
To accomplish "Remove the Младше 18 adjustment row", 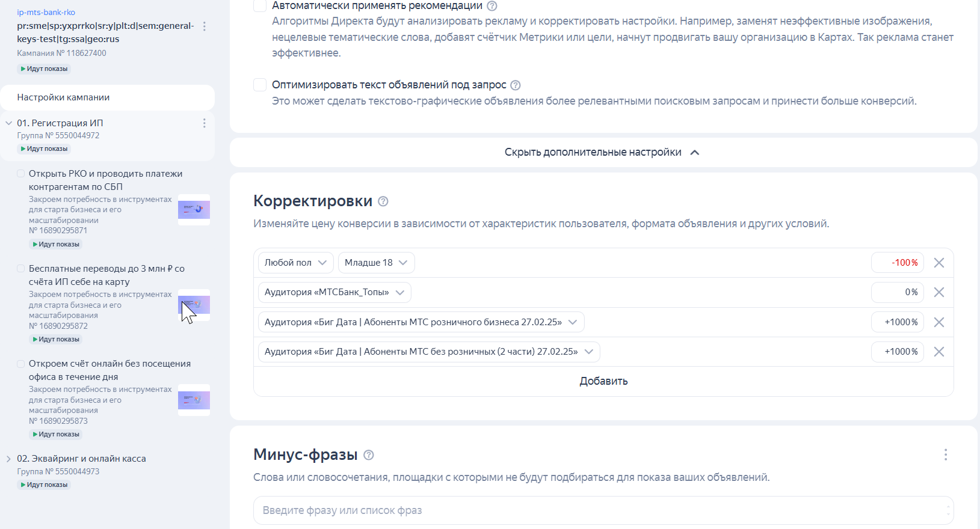I will (938, 263).
